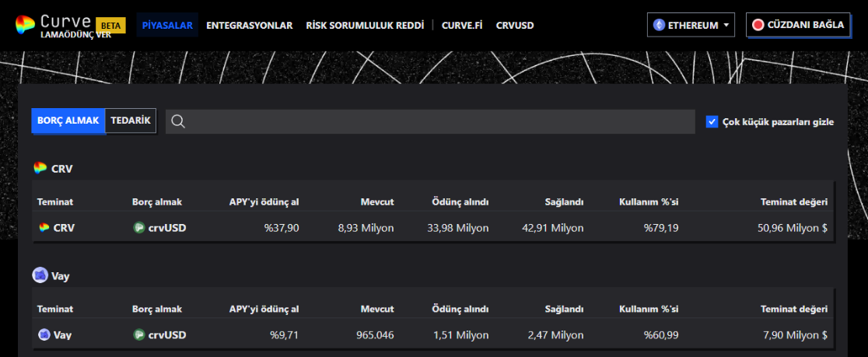Open RİSK SORUMLULUK REDDİ page
Image resolution: width=868 pixels, height=357 pixels.
click(365, 26)
